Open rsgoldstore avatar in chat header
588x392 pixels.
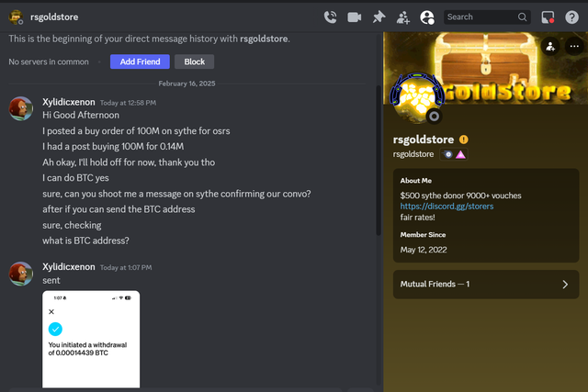[x=16, y=17]
